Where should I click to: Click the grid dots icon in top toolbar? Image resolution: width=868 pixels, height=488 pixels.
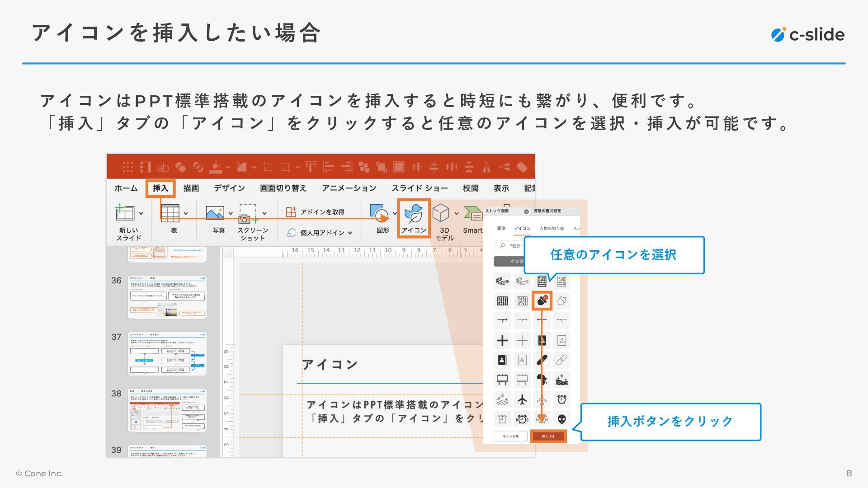[x=128, y=167]
